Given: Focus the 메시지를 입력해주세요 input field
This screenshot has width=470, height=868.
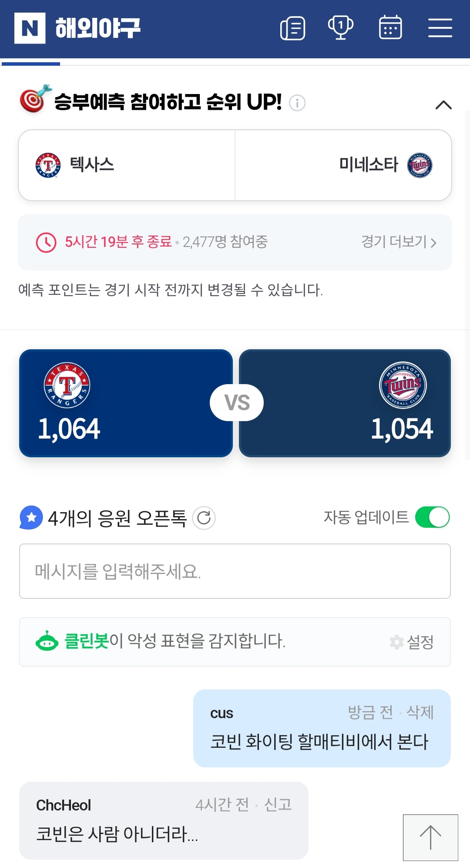Looking at the screenshot, I should coord(235,571).
